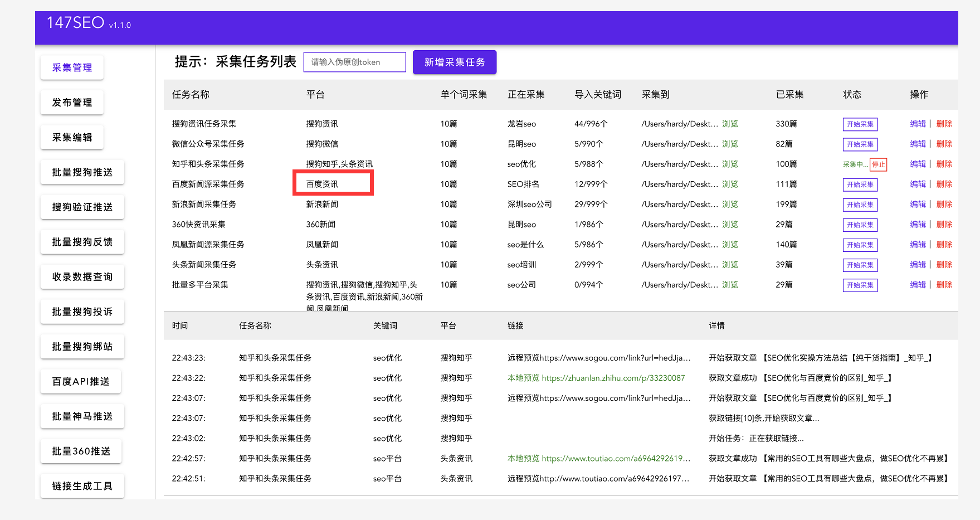Screen dimensions: 980x520
Task: Open the 采集管理 sidebar menu
Action: 72,68
